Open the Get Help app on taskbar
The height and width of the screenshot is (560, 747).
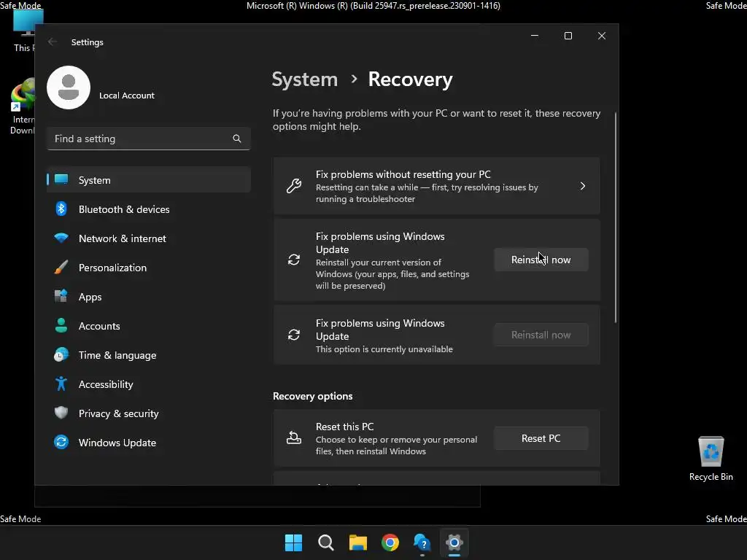pos(422,542)
